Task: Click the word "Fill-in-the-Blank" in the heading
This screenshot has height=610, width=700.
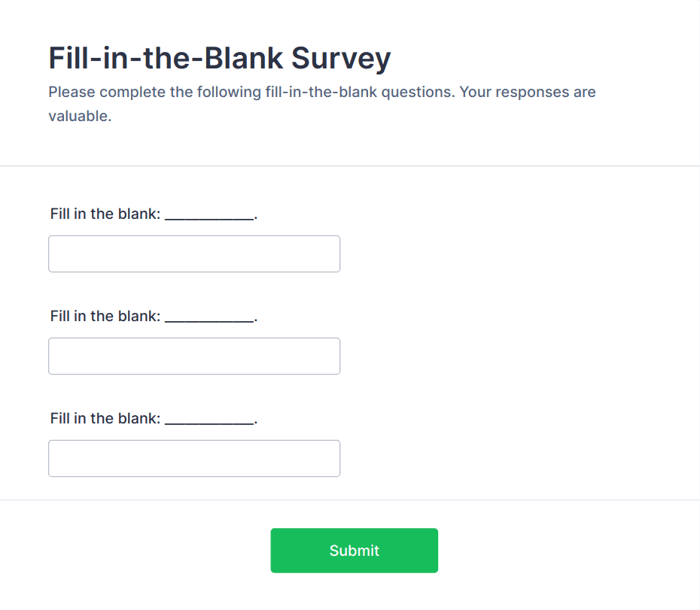Action: 166,58
